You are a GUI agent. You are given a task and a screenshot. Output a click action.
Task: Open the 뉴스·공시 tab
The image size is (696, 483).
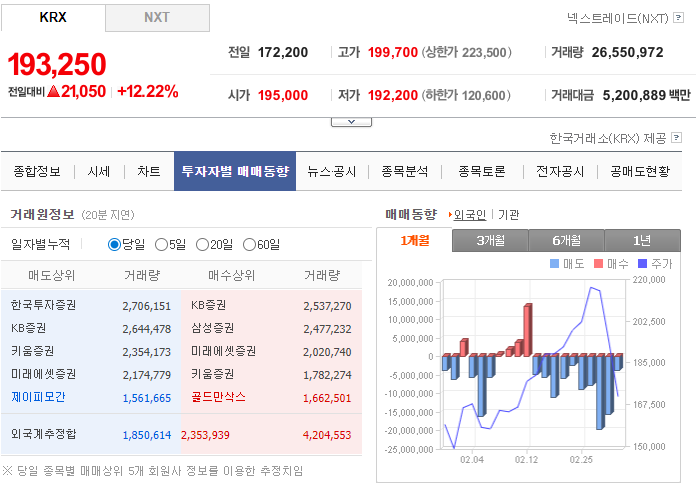[332, 171]
